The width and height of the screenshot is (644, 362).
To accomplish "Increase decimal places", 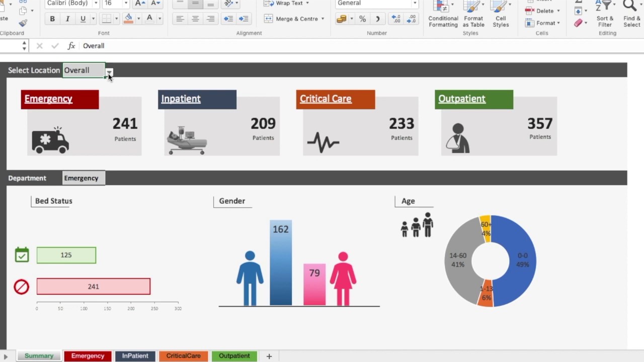I will 396,19.
